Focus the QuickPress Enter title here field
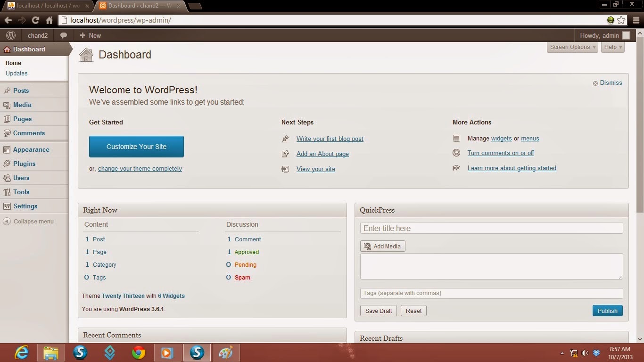 click(491, 228)
